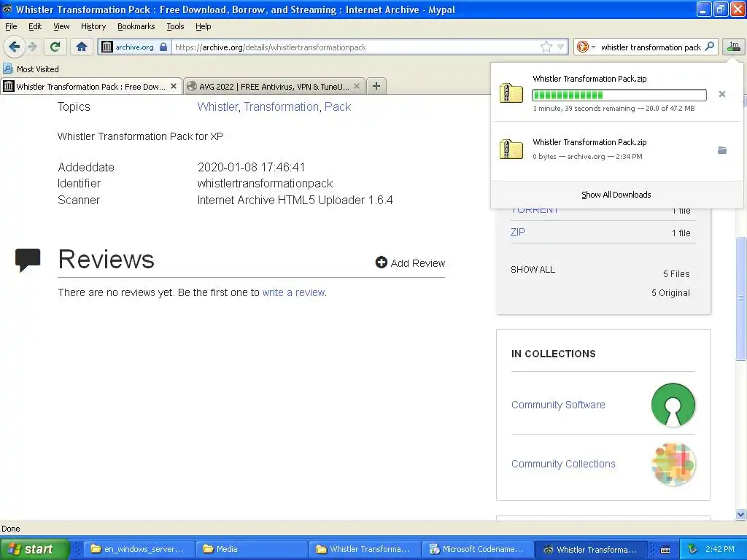Click the Transformation topic link
747x560 pixels.
click(281, 106)
